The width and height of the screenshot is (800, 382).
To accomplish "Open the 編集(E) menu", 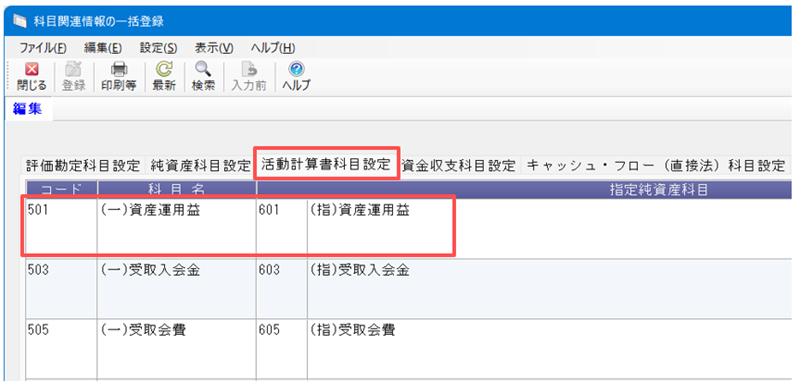I will 103,48.
